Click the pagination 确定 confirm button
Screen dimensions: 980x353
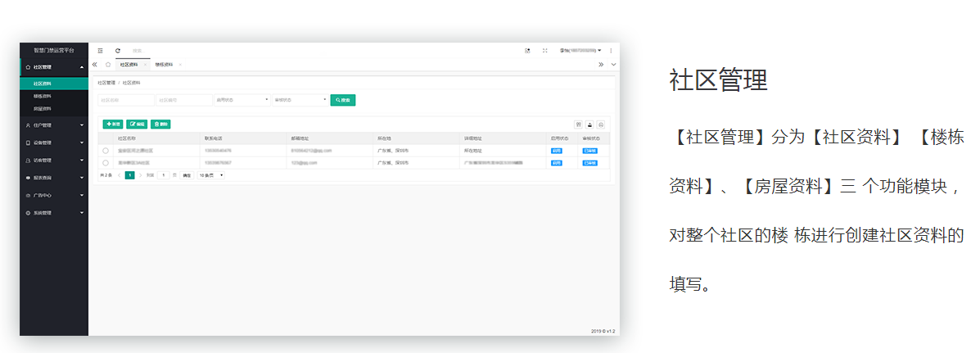point(187,175)
